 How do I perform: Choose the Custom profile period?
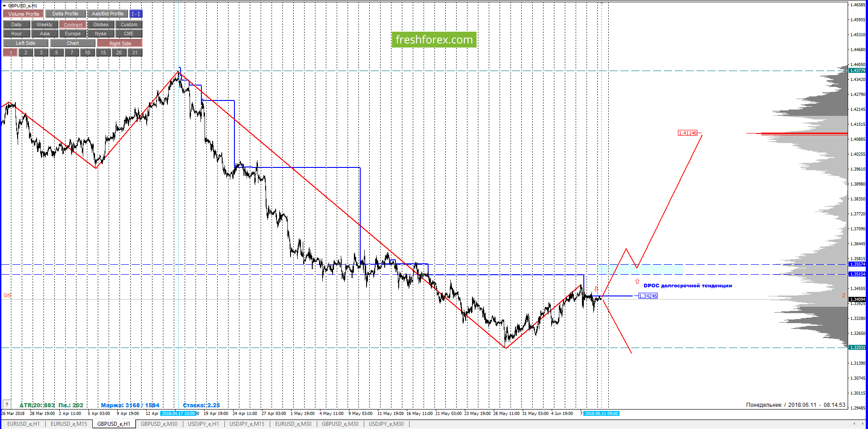(129, 25)
